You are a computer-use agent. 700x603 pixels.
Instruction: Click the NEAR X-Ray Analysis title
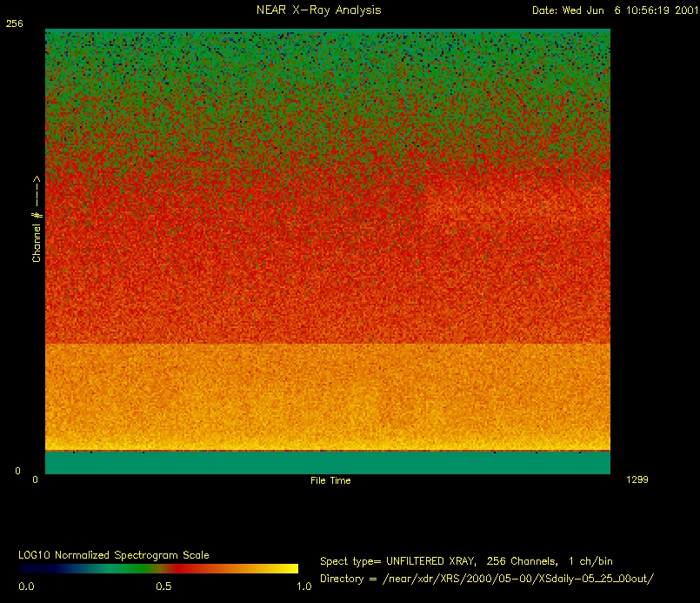[318, 10]
